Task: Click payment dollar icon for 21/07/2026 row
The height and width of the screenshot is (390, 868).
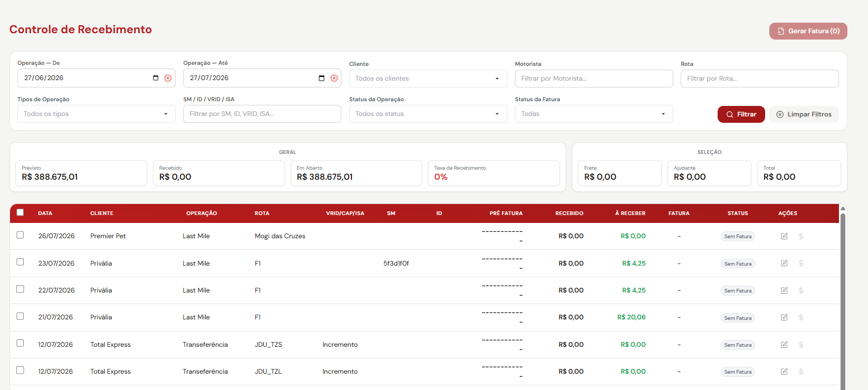Action: (801, 317)
